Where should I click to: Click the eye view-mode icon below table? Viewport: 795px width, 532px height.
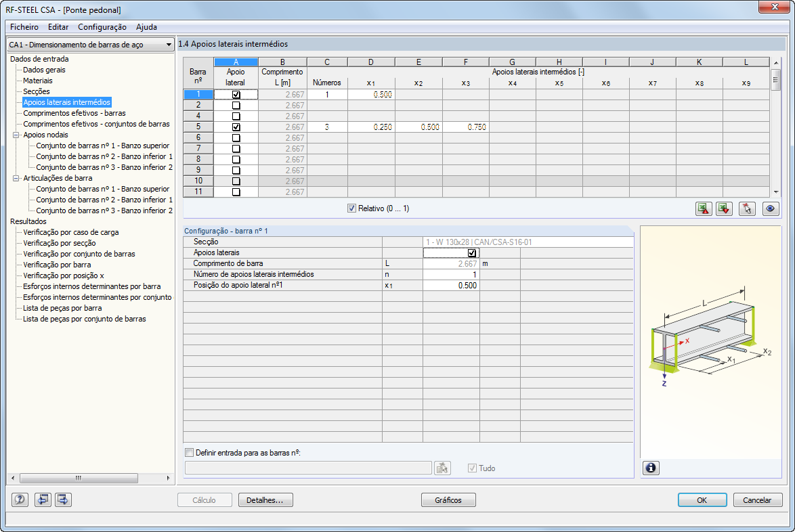[771, 208]
